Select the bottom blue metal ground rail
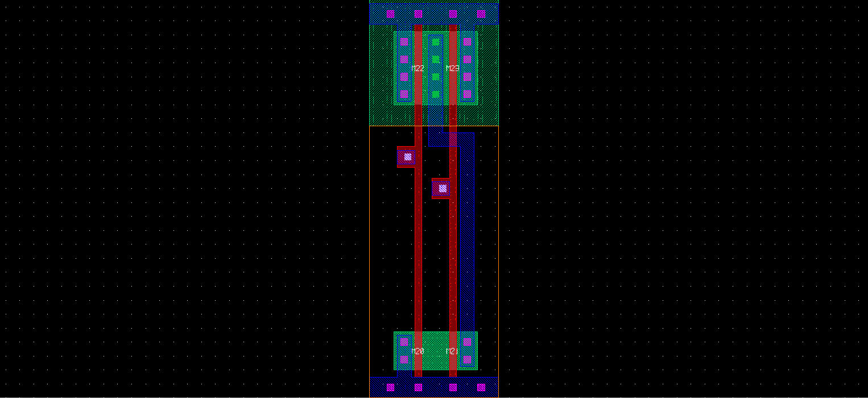 (434, 387)
